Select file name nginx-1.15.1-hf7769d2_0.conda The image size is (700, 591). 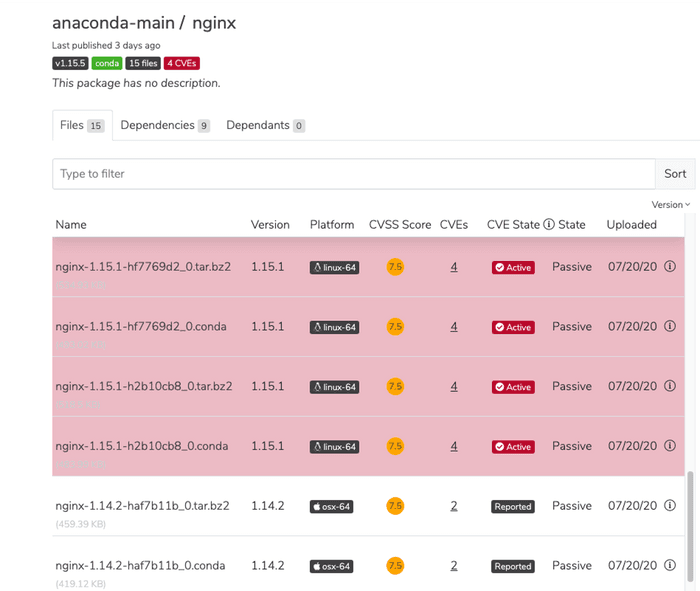pyautogui.click(x=141, y=327)
